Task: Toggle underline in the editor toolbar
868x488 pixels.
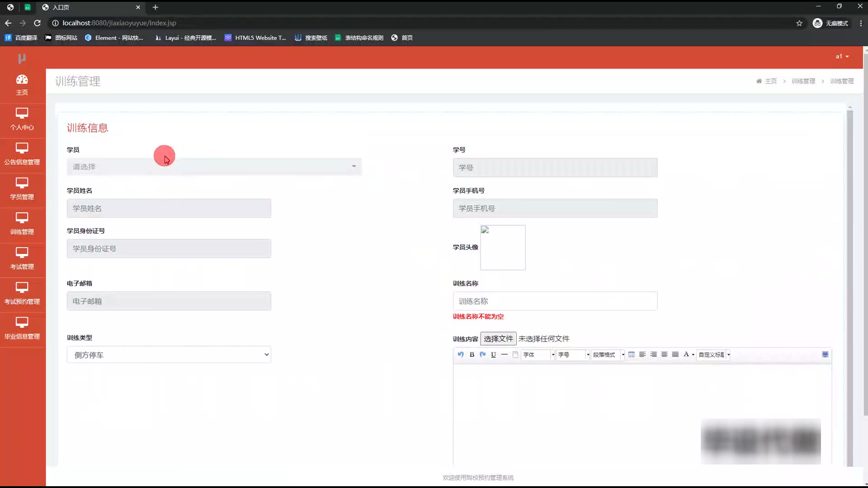Action: pyautogui.click(x=493, y=355)
